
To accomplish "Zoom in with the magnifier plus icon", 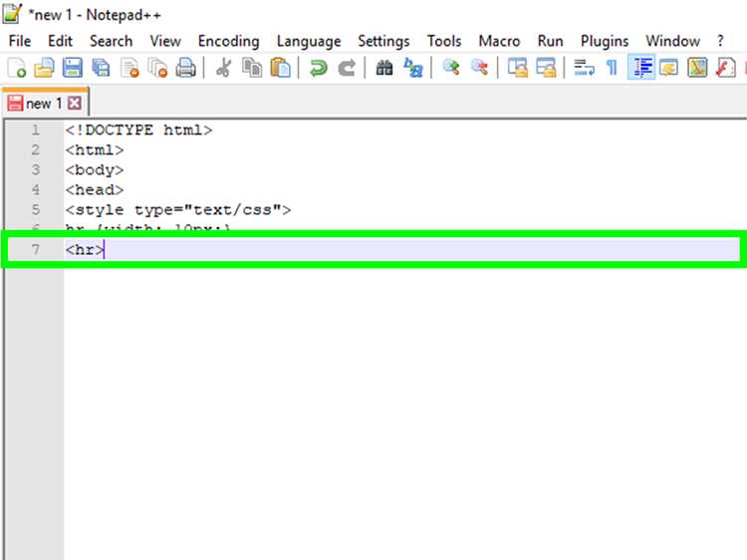I will click(450, 68).
